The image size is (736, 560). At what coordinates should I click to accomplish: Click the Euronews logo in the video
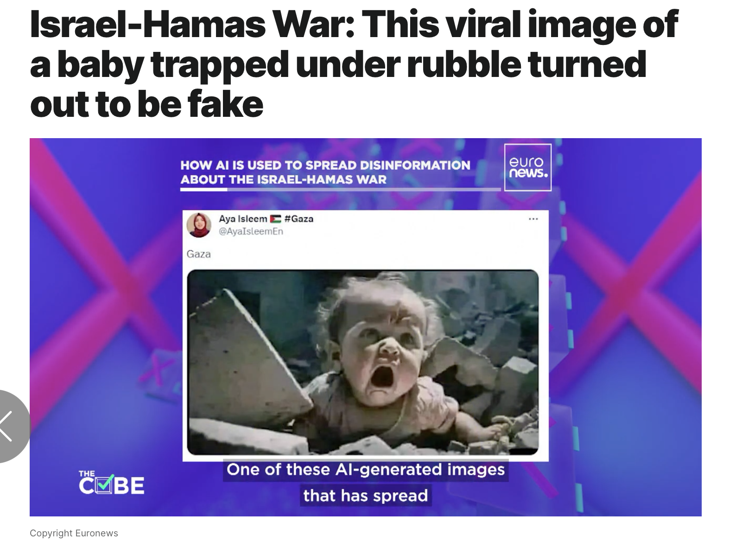point(527,167)
